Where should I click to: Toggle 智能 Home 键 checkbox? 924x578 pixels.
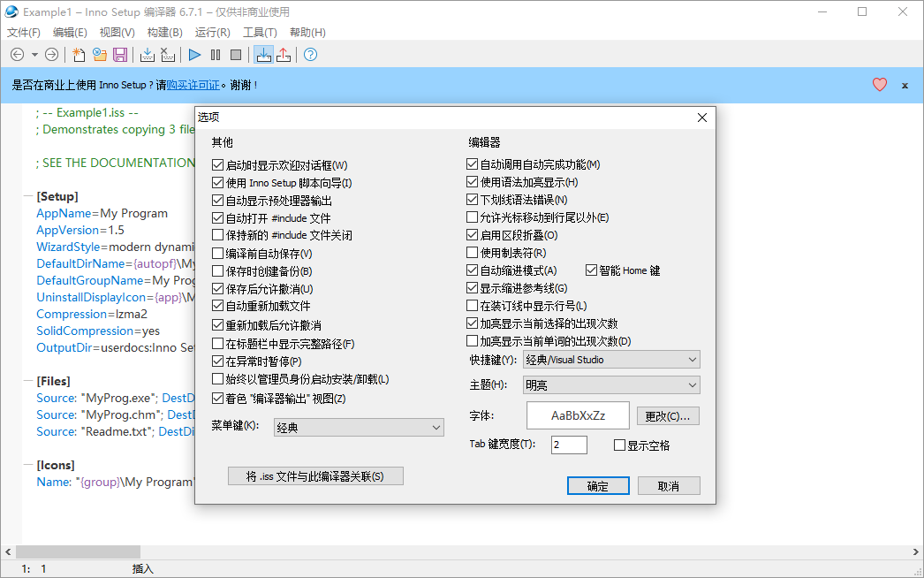click(590, 270)
